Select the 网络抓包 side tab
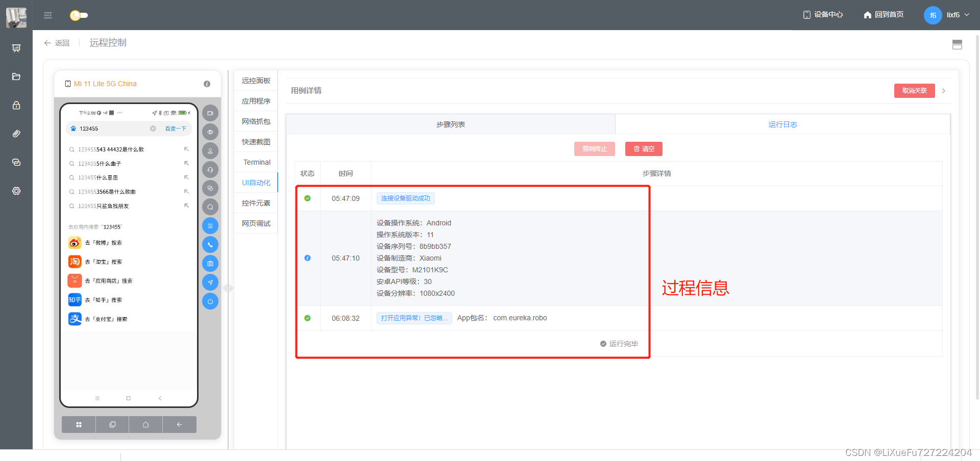The image size is (980, 461). coord(256,121)
